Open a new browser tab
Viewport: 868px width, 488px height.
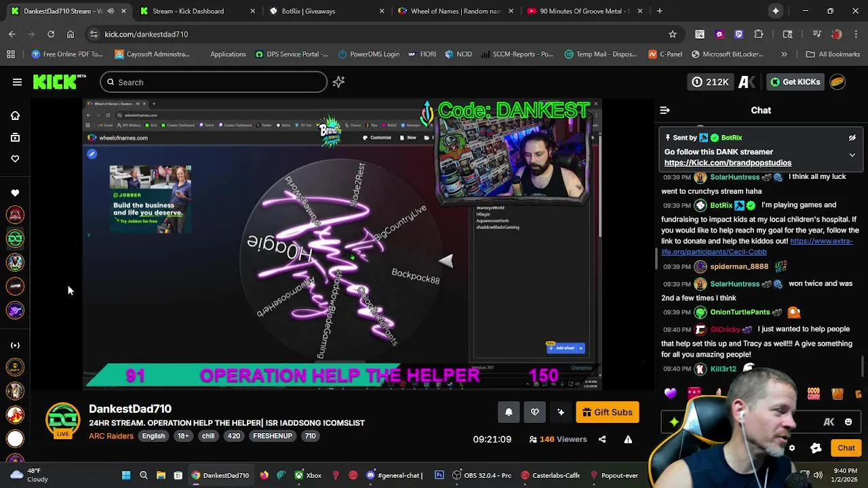coord(659,11)
